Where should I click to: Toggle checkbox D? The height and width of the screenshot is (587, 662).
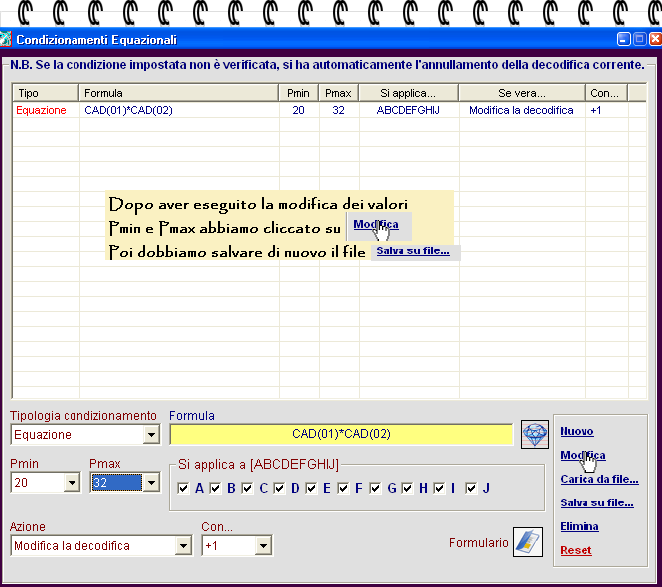(x=279, y=489)
